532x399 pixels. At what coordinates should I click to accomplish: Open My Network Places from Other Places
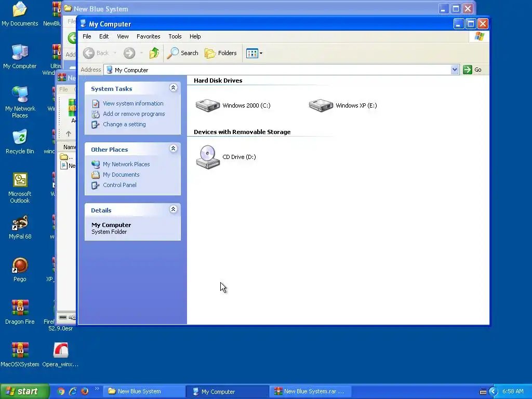126,164
